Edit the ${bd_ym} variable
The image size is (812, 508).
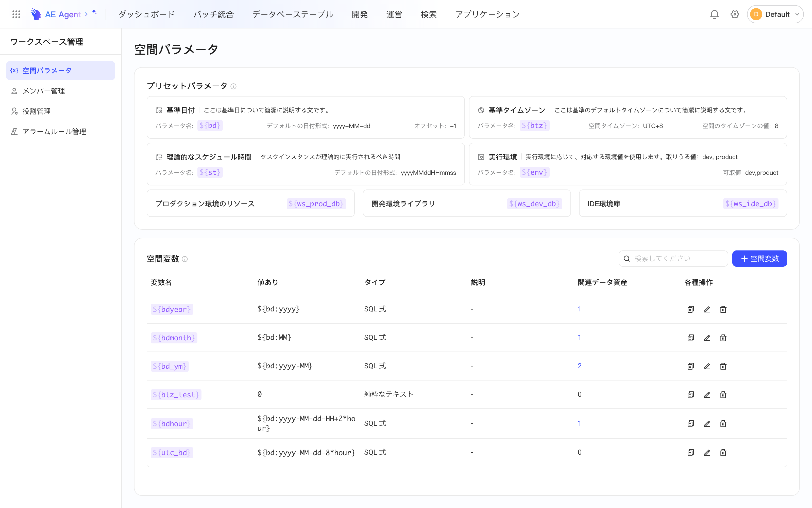coord(707,366)
